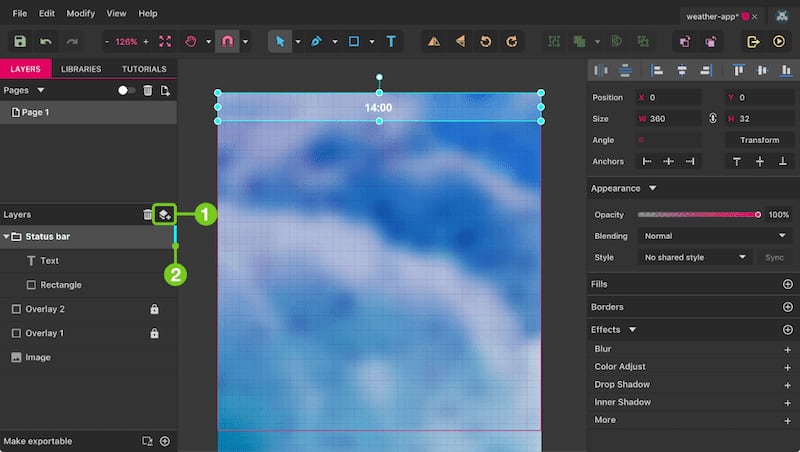The width and height of the screenshot is (800, 452).
Task: Toggle the magnet snapping tool
Action: [x=228, y=41]
